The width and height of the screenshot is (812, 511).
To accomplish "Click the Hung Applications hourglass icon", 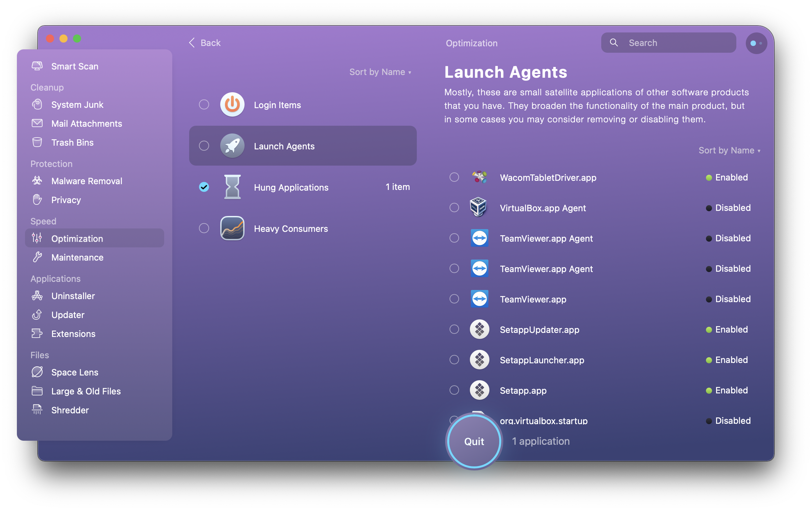I will [x=232, y=187].
